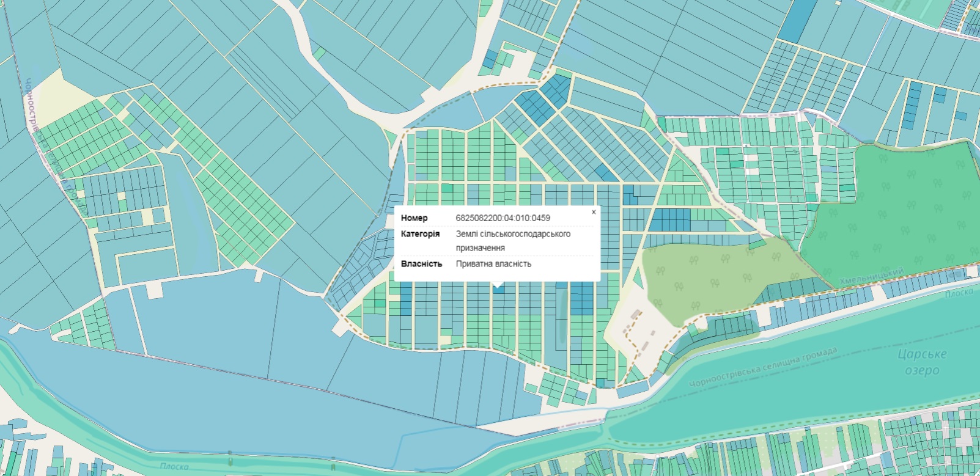The width and height of the screenshot is (980, 476).
Task: Click the 'Власність' field label
Action: (421, 264)
